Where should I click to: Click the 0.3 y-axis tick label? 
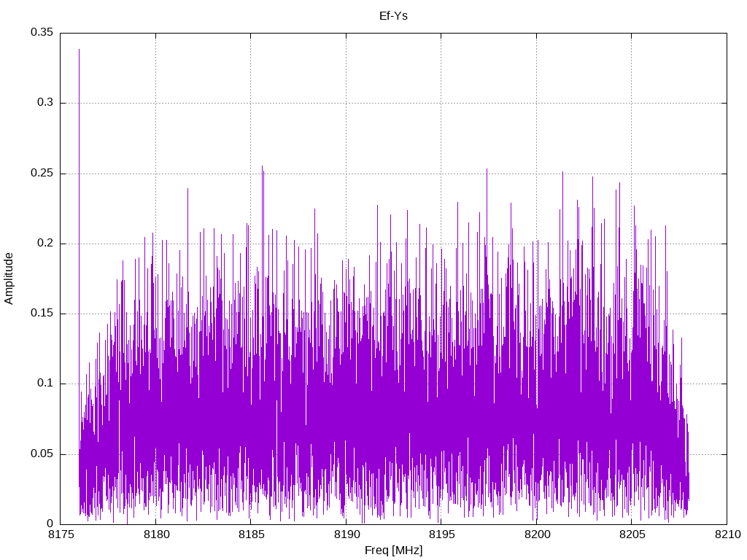[45, 102]
